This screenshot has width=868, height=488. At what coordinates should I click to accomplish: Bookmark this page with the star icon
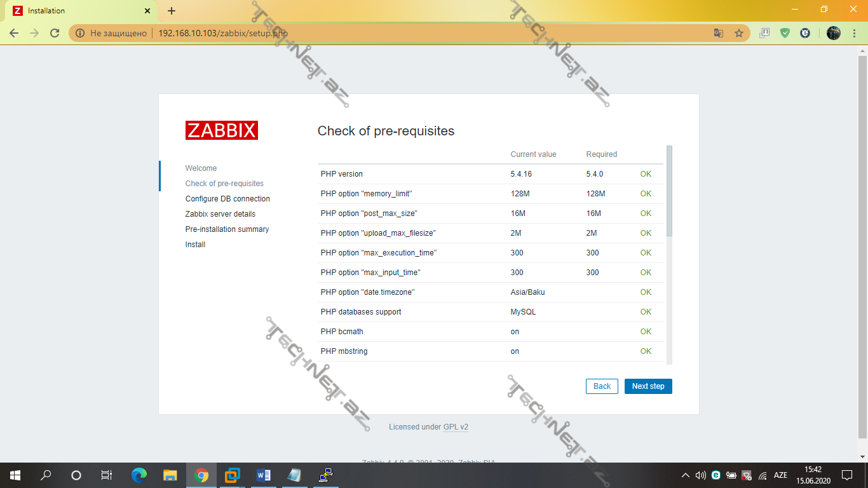[738, 33]
